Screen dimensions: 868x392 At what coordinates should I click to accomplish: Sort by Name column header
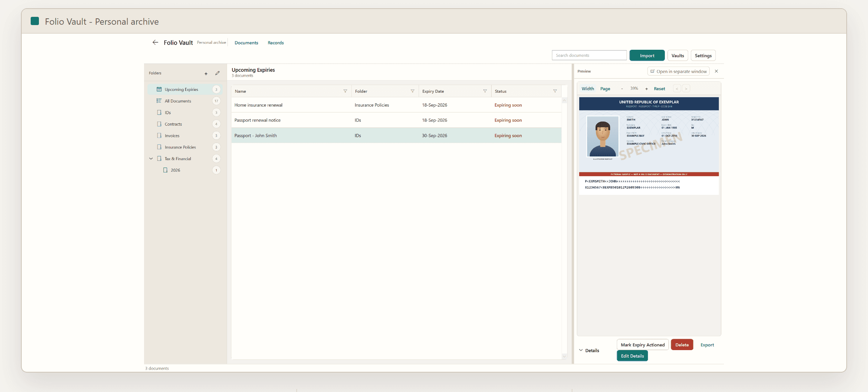point(241,91)
